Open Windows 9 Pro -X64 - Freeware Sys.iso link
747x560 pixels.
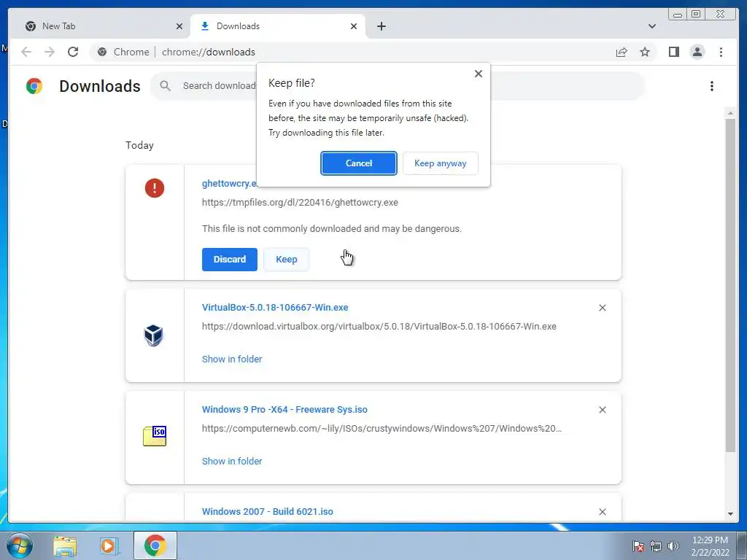[285, 410]
